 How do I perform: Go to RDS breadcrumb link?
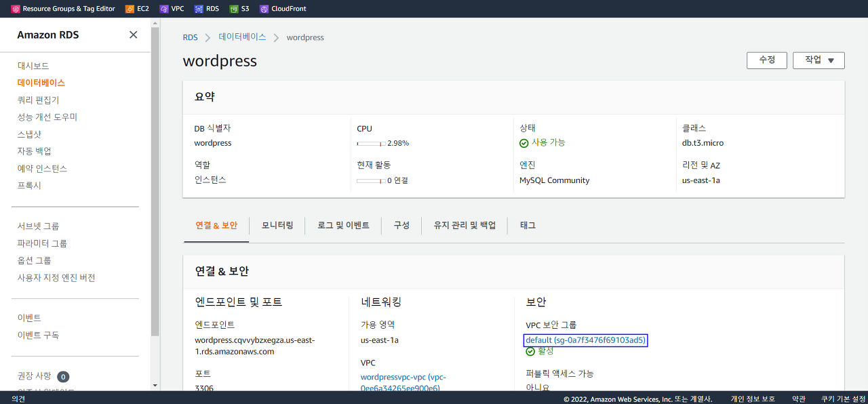click(191, 37)
